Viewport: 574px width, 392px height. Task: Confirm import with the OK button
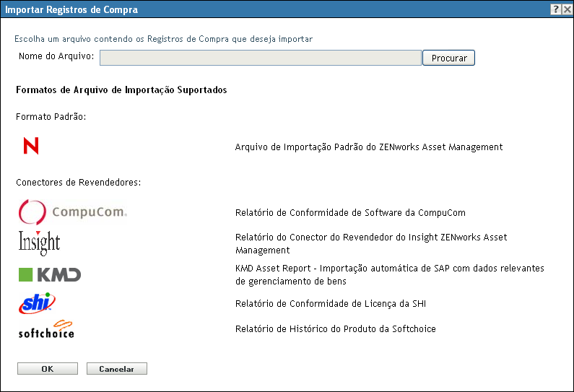(47, 368)
